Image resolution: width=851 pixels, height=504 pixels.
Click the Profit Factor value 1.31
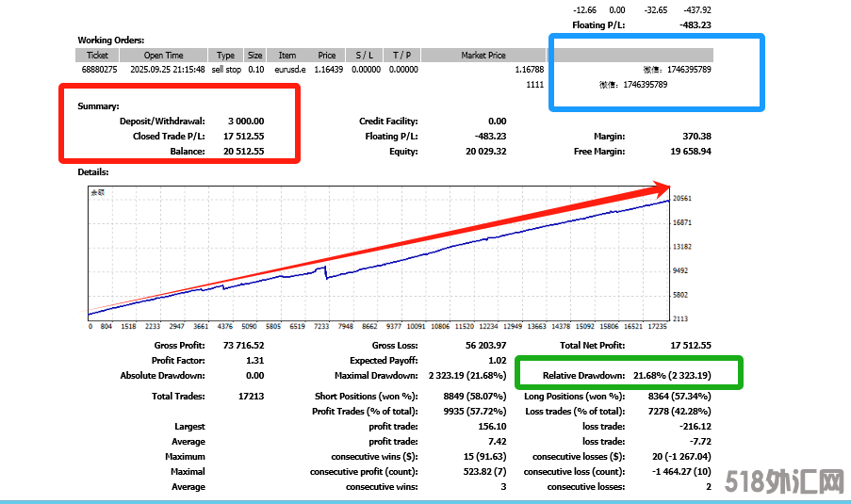point(255,361)
